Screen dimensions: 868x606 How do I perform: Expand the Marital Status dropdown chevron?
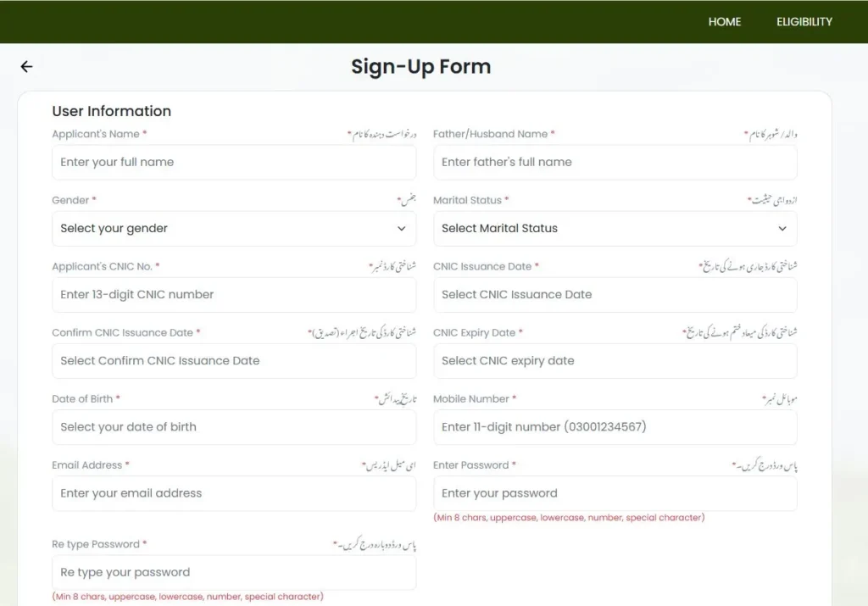click(782, 229)
